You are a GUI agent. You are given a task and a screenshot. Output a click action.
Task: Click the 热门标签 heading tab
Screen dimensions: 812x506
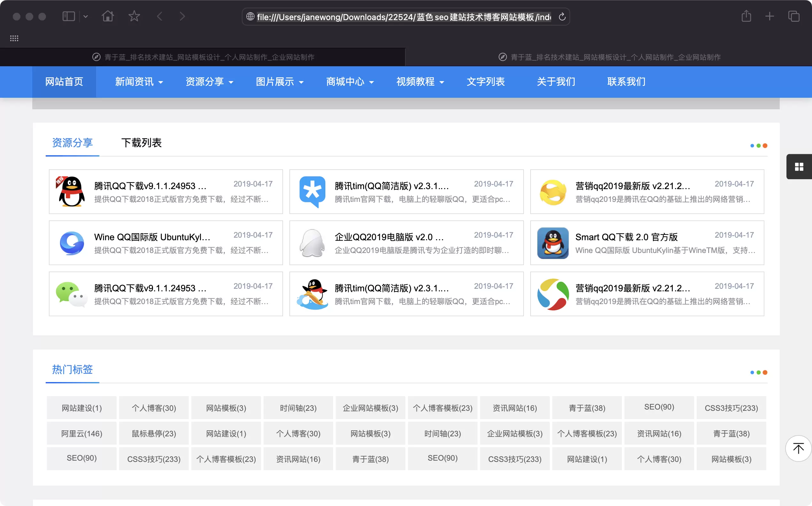coord(72,370)
